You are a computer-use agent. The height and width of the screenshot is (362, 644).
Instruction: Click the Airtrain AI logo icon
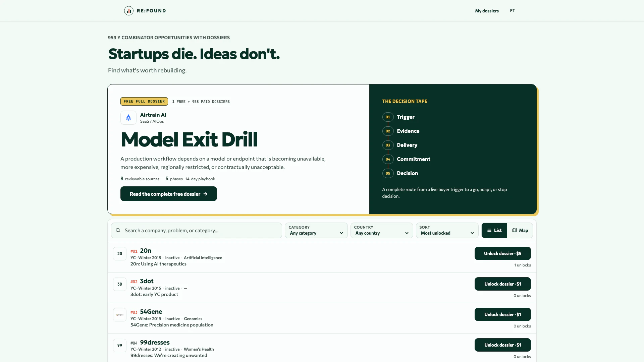click(x=128, y=118)
